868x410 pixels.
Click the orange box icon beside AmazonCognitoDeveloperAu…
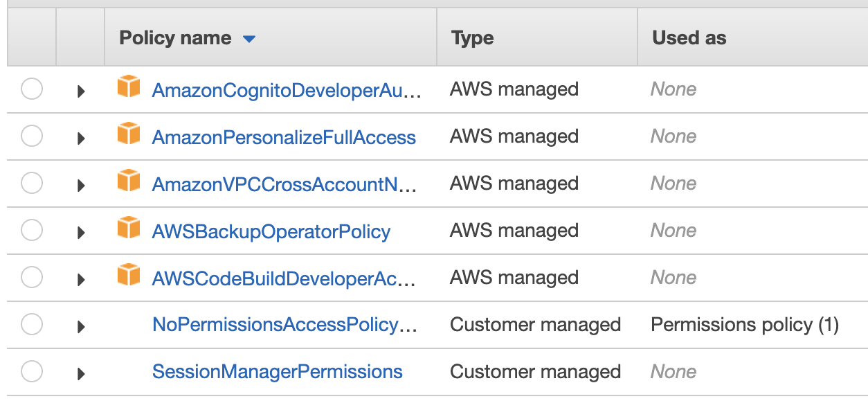pyautogui.click(x=129, y=87)
